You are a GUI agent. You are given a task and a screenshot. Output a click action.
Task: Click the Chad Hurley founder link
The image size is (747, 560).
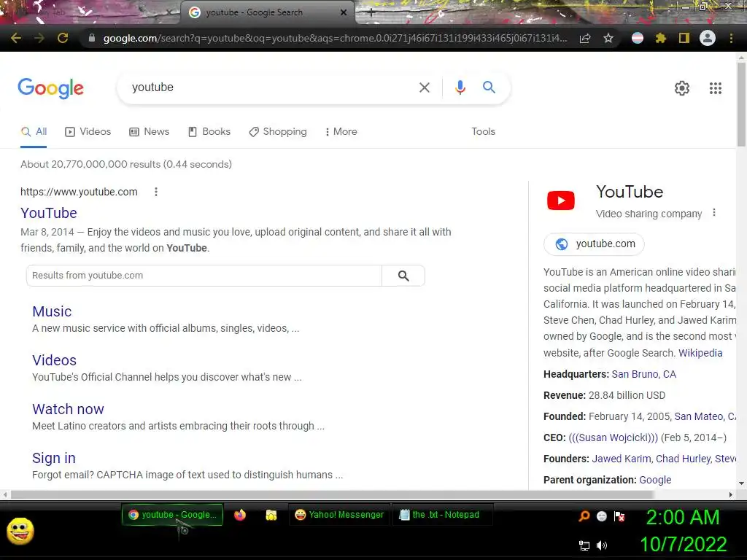[x=683, y=459]
